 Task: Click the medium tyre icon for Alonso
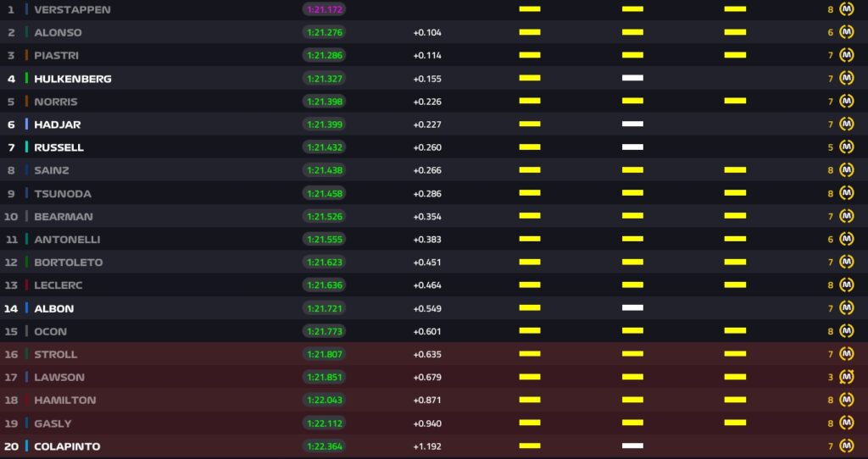coord(846,32)
